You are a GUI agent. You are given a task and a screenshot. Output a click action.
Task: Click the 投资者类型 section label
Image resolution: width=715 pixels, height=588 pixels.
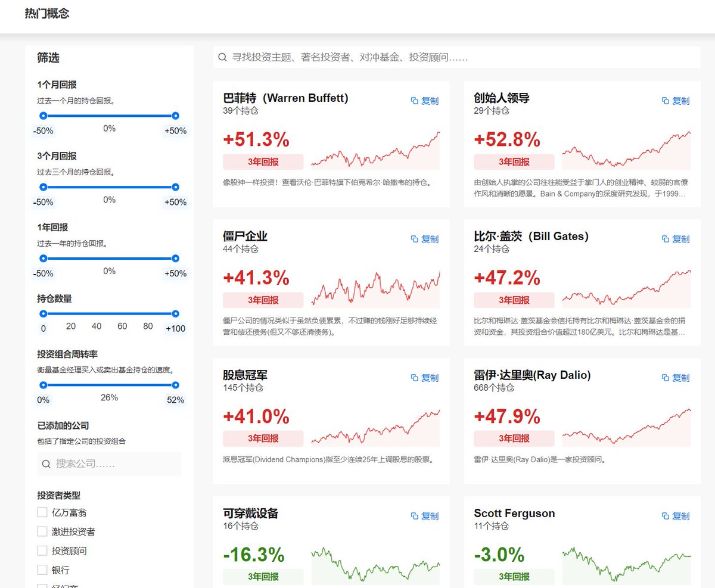tap(59, 495)
